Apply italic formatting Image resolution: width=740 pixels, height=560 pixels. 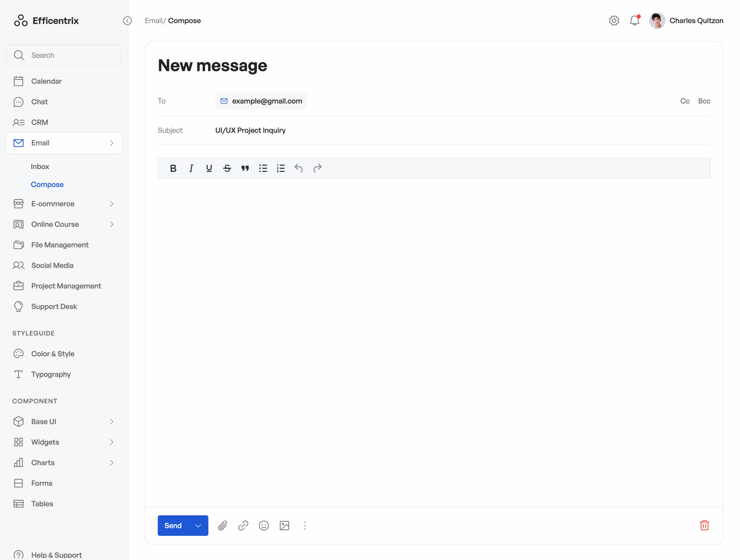[191, 168]
